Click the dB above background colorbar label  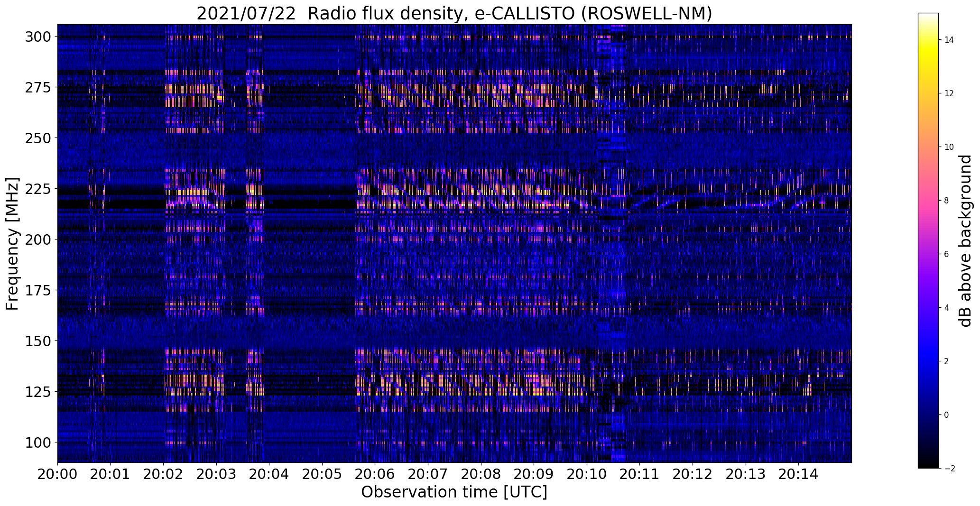click(965, 240)
